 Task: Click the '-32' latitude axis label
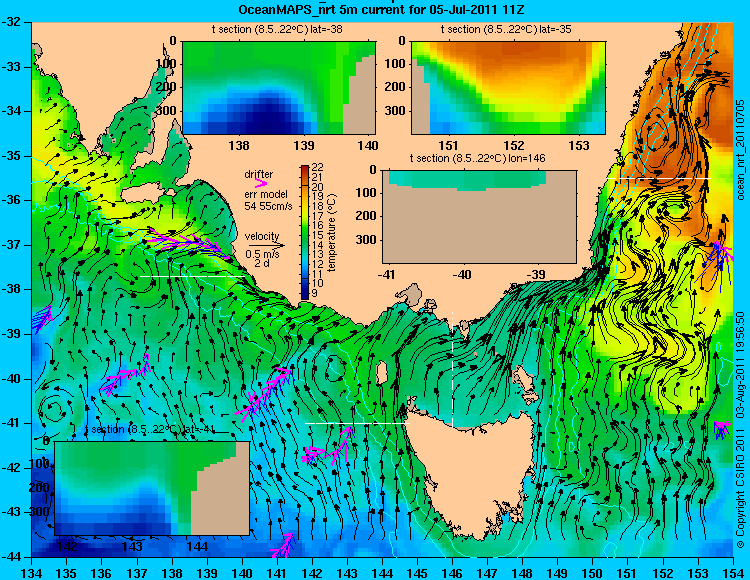click(x=11, y=22)
